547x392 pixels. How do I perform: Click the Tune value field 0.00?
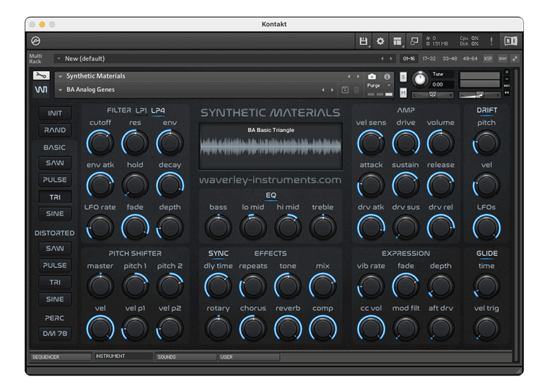442,84
